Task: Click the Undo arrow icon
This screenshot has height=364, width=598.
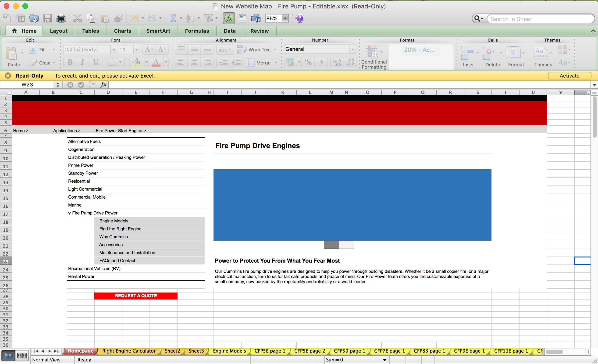Action: [135, 18]
